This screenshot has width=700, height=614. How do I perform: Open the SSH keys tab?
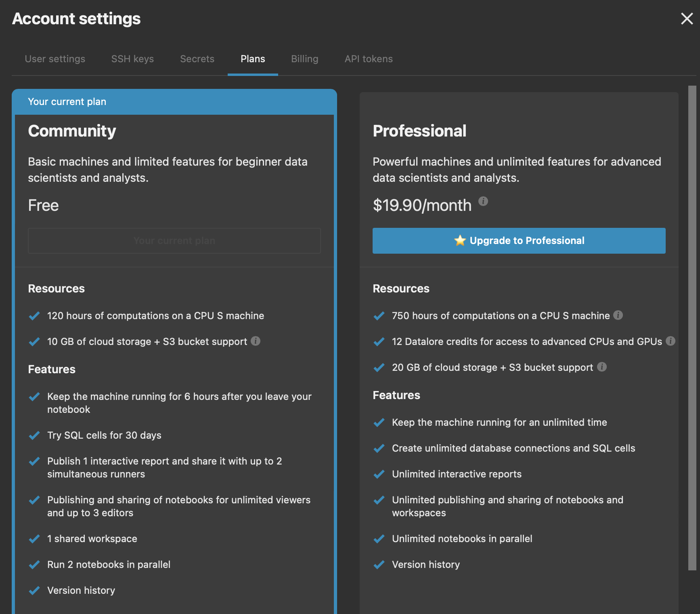[132, 59]
